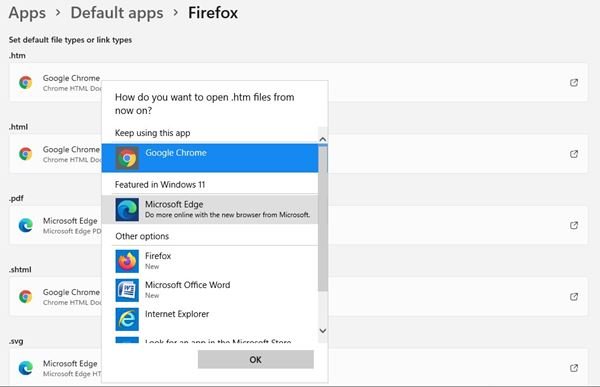Click the 'Set default file types or link types' text
The height and width of the screenshot is (387, 600).
[70, 40]
